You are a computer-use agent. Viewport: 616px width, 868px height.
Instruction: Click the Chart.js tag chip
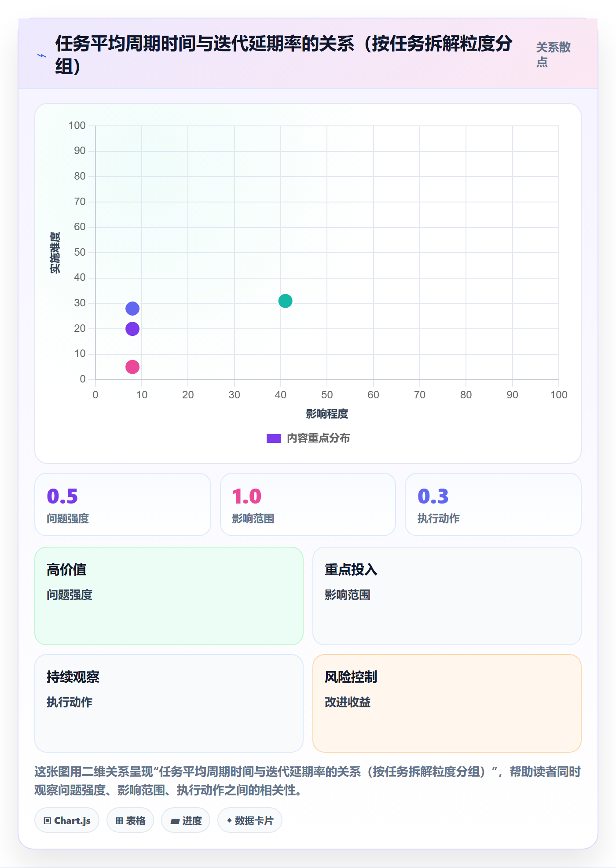[67, 820]
